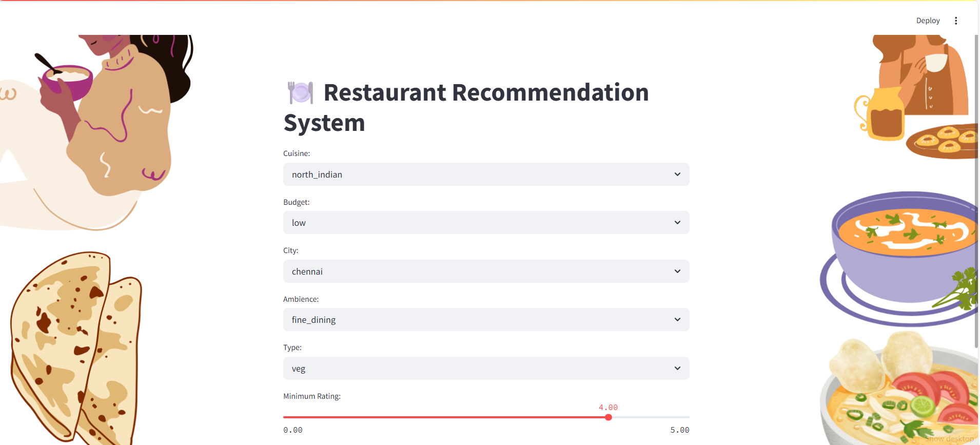Click the chevron arrow in Type dropdown
Image resolution: width=980 pixels, height=445 pixels.
pyautogui.click(x=677, y=369)
